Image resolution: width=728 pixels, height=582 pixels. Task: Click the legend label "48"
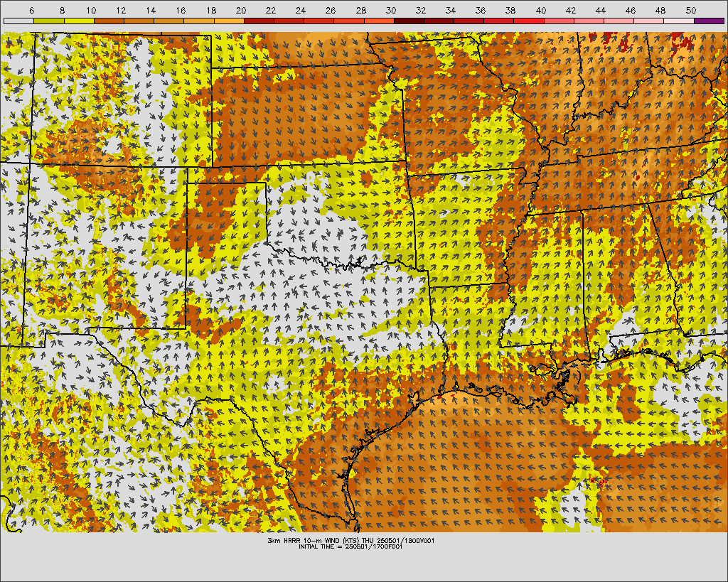pos(660,10)
